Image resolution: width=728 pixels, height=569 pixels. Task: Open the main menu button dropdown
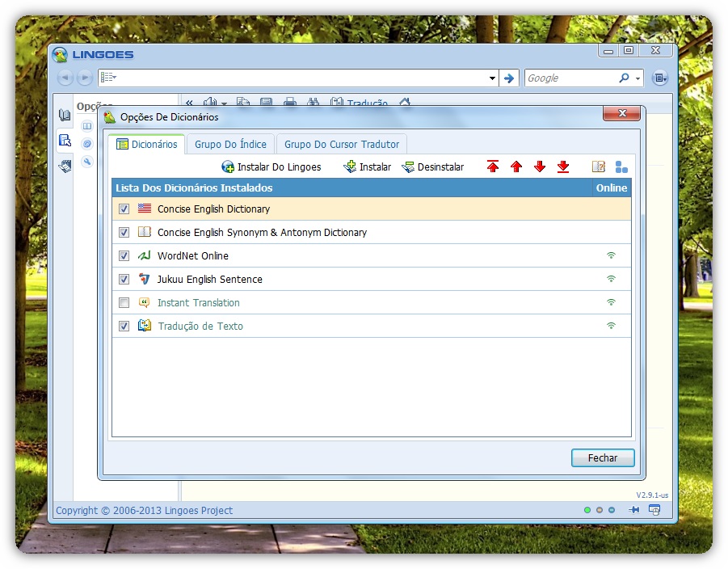pos(660,78)
